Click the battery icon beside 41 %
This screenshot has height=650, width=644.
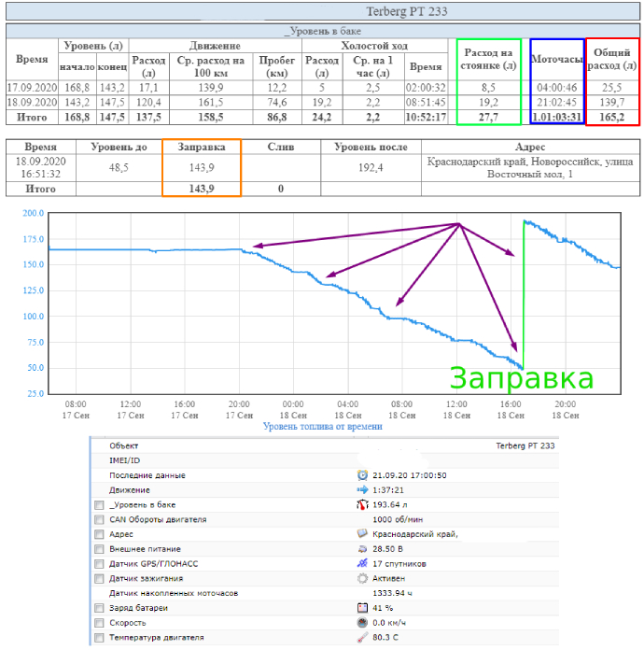point(363,608)
